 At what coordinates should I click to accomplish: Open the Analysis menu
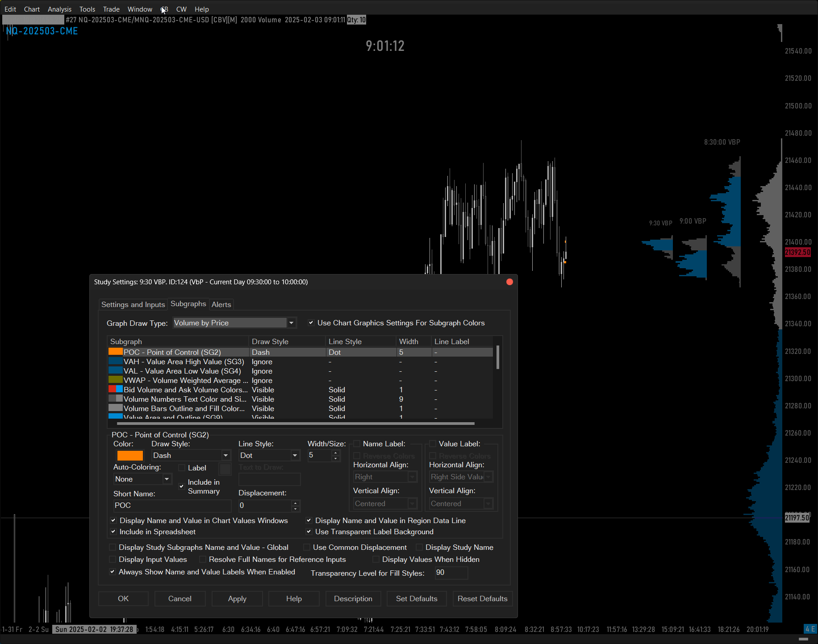click(59, 9)
